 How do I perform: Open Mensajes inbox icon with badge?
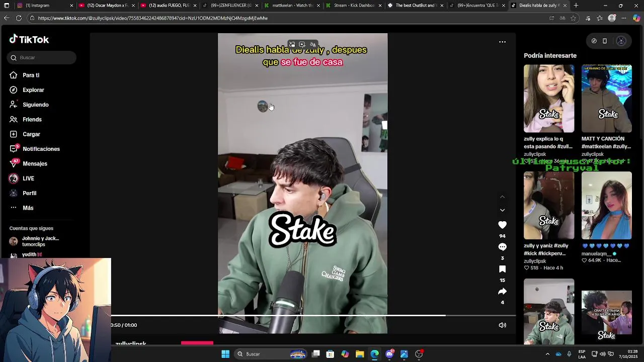click(14, 163)
